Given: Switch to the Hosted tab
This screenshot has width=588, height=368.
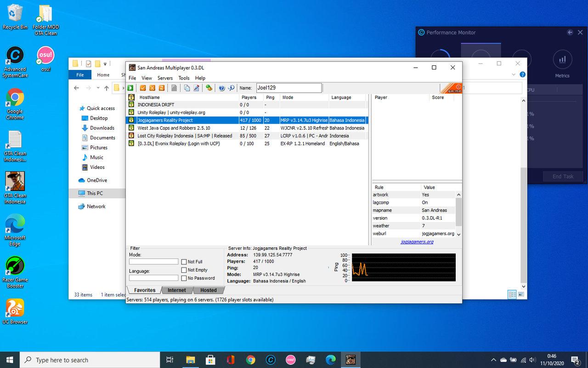Looking at the screenshot, I should [x=209, y=290].
